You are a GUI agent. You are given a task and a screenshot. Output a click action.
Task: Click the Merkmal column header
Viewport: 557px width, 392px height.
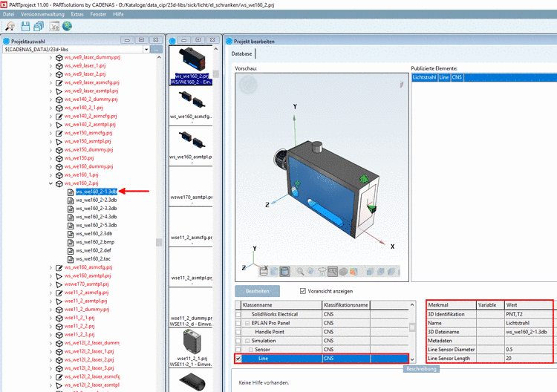pyautogui.click(x=451, y=305)
